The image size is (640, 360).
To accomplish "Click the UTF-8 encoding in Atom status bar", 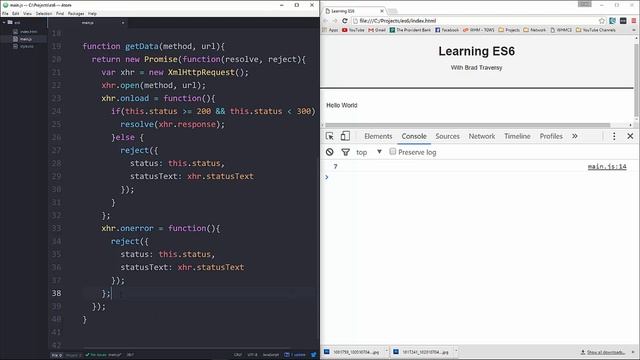I will (252, 355).
